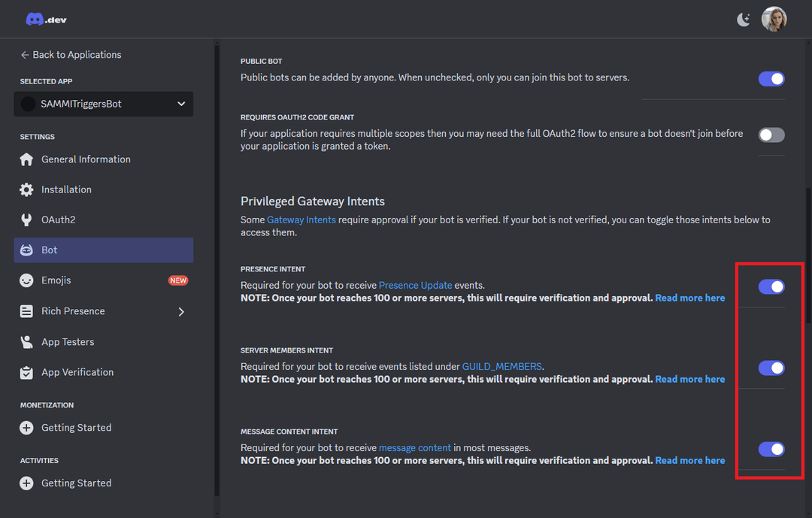812x518 pixels.
Task: Click the ACTIVITIES sidebar section label
Action: tap(39, 461)
